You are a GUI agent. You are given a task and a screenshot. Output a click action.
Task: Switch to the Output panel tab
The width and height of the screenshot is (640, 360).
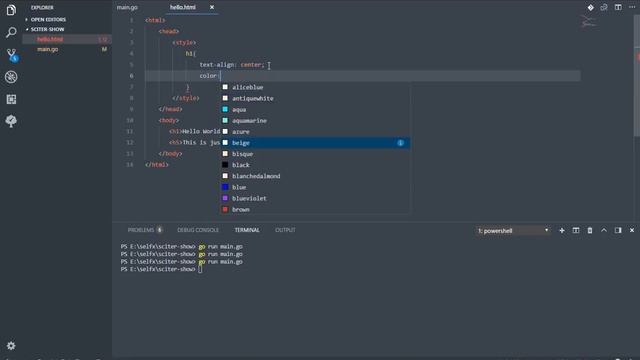[285, 230]
